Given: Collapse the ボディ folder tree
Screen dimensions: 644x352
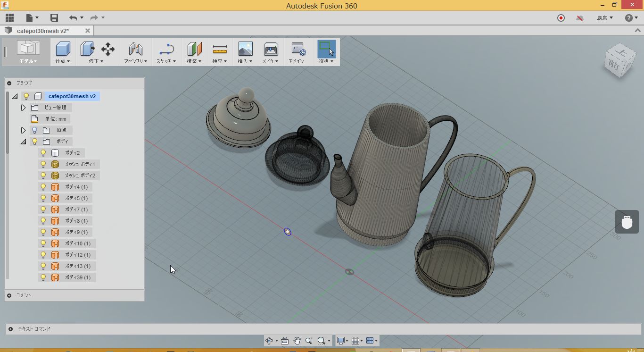Looking at the screenshot, I should click(23, 142).
